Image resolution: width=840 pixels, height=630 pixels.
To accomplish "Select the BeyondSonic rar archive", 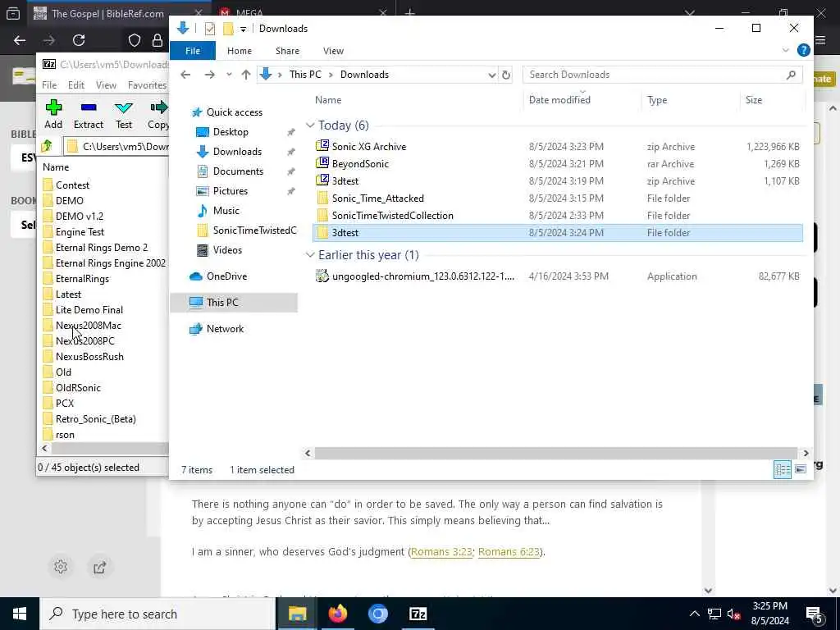I will tap(557, 163).
